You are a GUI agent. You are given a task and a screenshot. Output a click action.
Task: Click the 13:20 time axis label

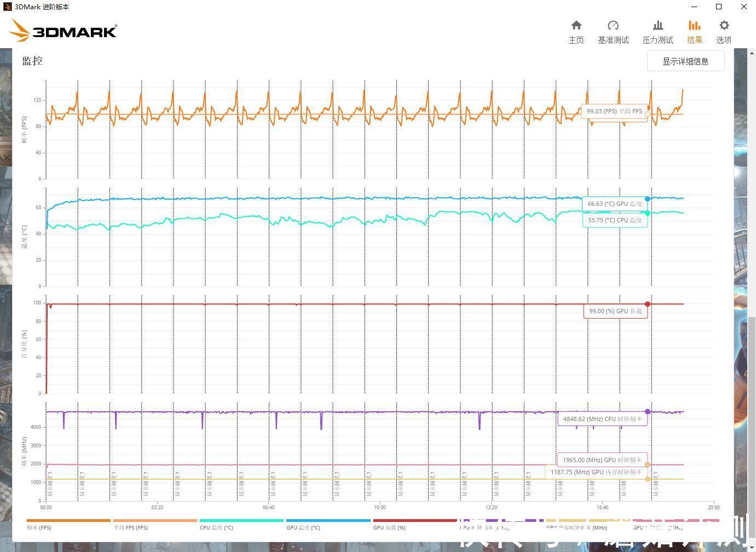[x=491, y=507]
